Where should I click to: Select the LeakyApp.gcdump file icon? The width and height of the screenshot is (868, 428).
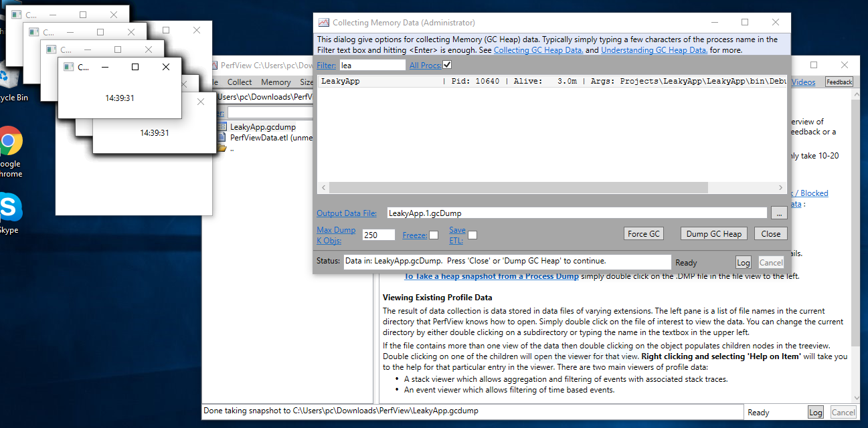pos(222,126)
